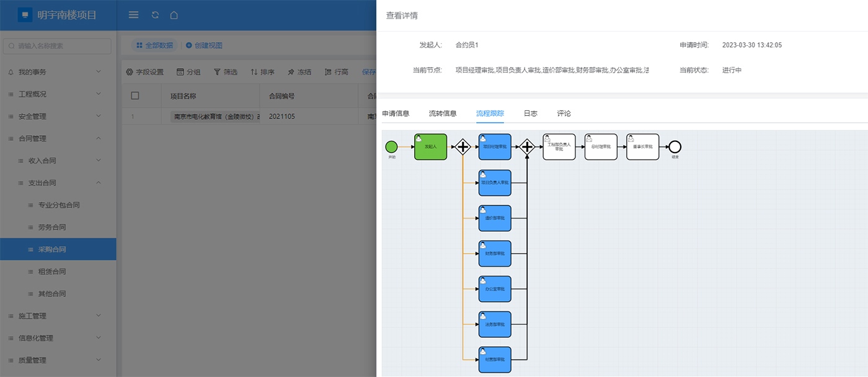Click the 查看详情 panel title
868x377 pixels.
pyautogui.click(x=402, y=16)
